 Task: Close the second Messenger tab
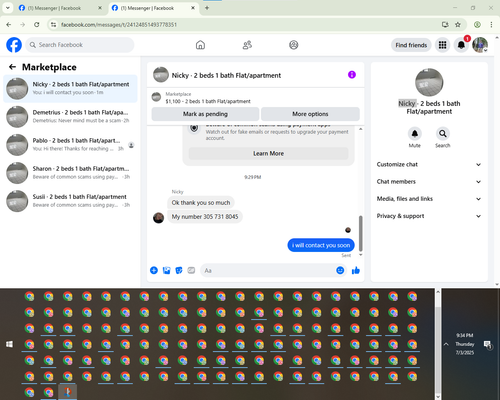click(x=193, y=8)
